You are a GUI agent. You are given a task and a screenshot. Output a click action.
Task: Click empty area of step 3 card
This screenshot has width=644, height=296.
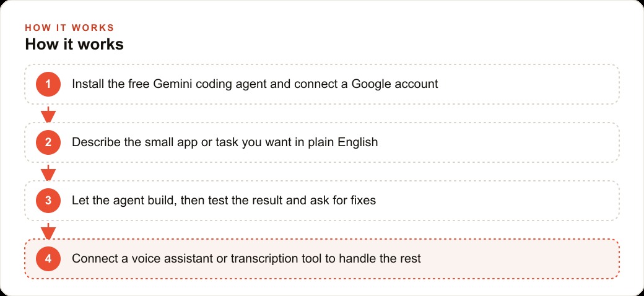501,201
